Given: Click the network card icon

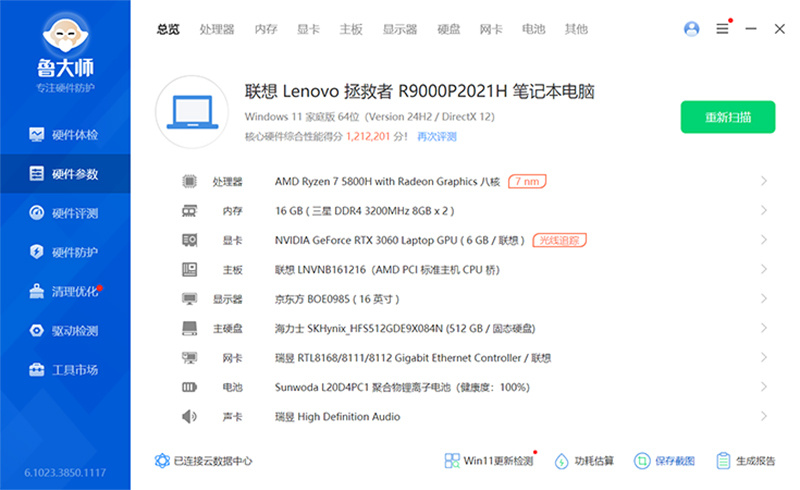Looking at the screenshot, I should tap(189, 358).
